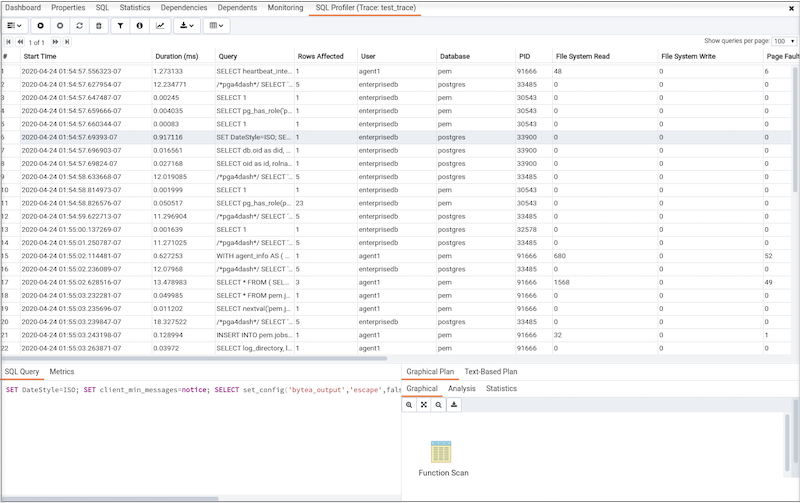Zoom out of the graphical plan

(439, 405)
